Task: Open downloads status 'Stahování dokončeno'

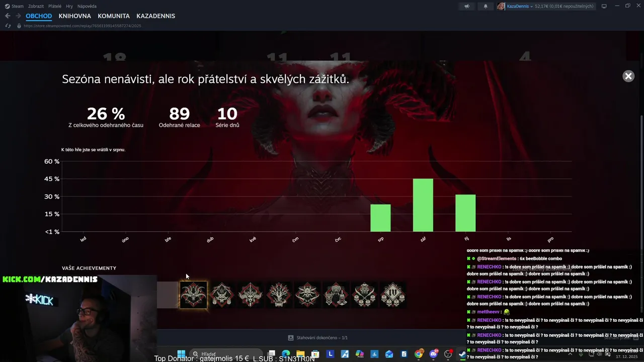Action: click(317, 338)
